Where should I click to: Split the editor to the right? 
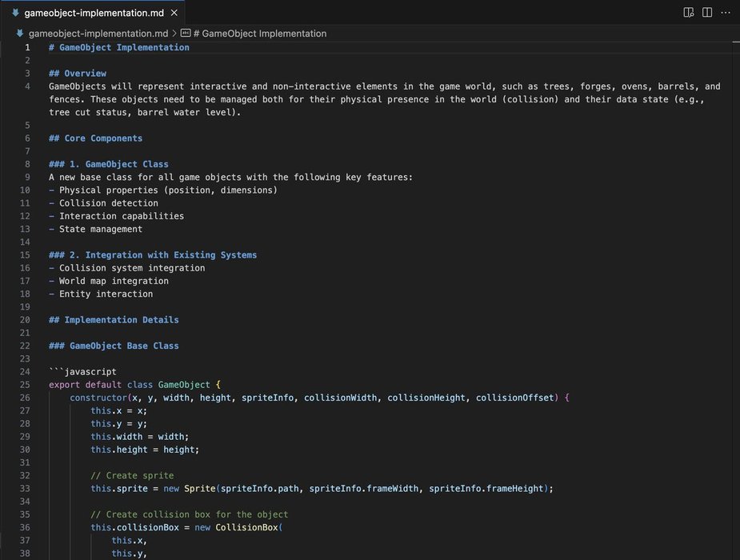(x=707, y=13)
